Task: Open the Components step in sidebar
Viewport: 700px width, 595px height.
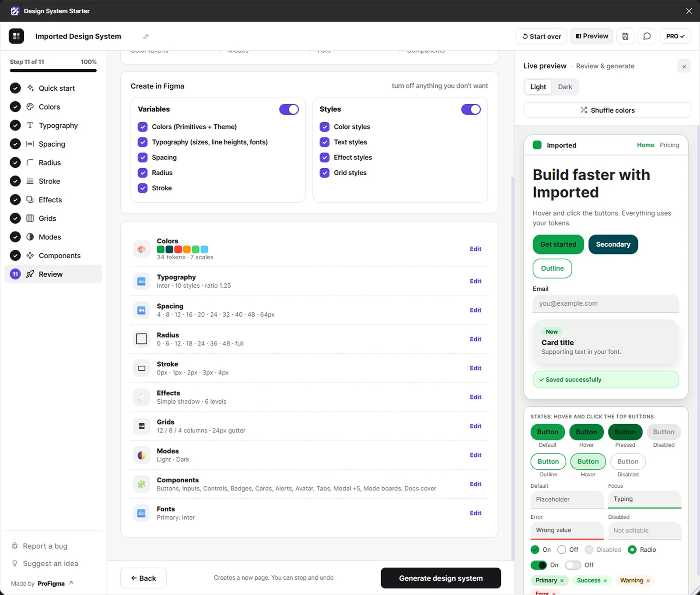Action: coord(53,256)
